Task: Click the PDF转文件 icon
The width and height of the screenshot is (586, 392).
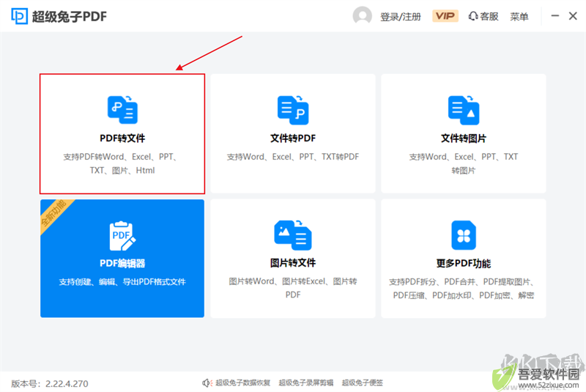Action: (122, 110)
